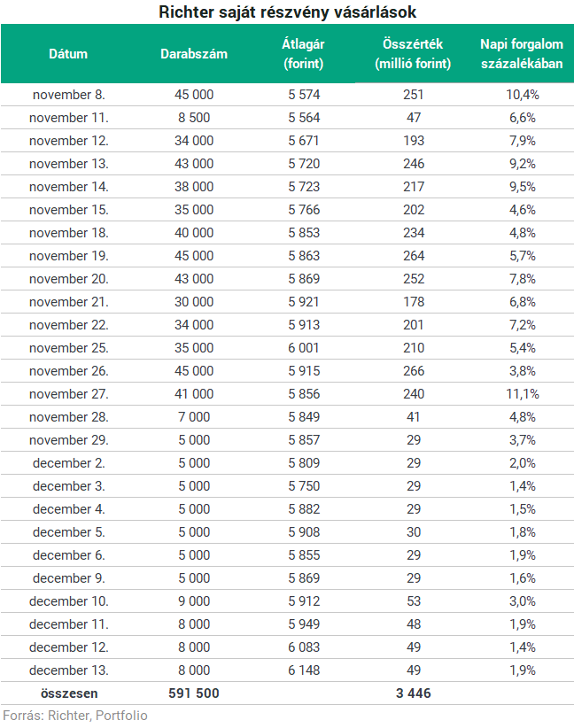
Task: Click the Napi forgalom százalékában header
Action: click(522, 54)
